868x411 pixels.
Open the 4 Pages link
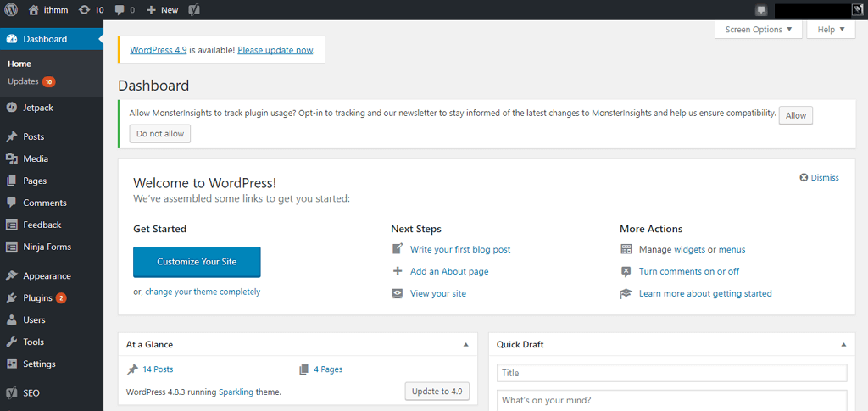point(328,369)
